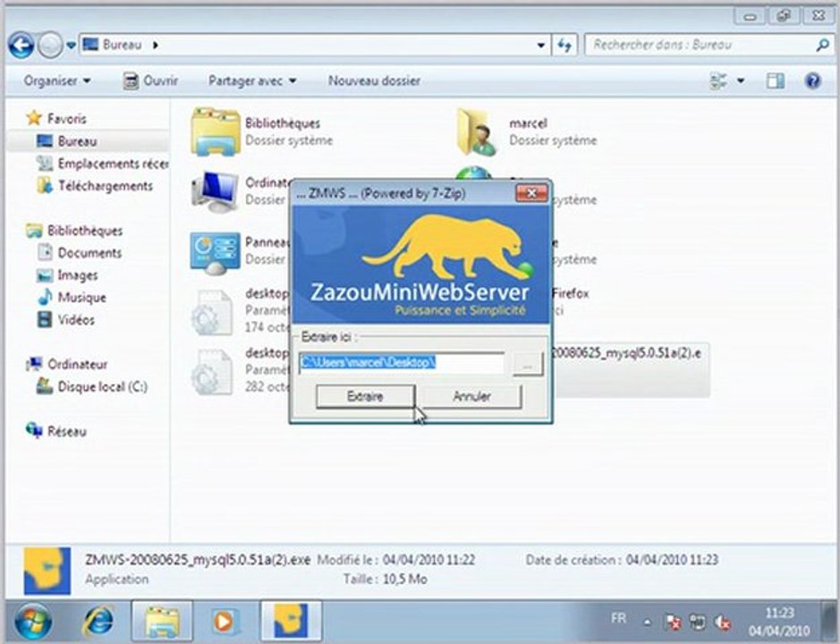Click the FR language indicator in tray
The width and height of the screenshot is (840, 644).
(618, 618)
